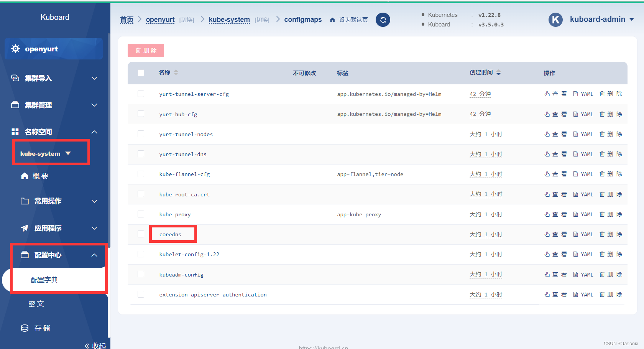
Task: Open the kube-proxy configmap name
Action: pos(175,214)
